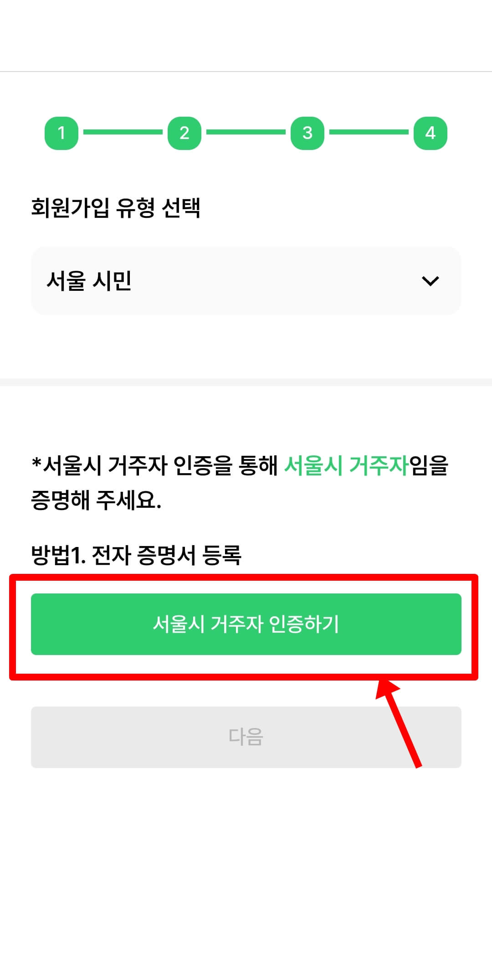Click the 서울시 거주자 인증하기 button
This screenshot has width=492, height=980.
pos(246,624)
